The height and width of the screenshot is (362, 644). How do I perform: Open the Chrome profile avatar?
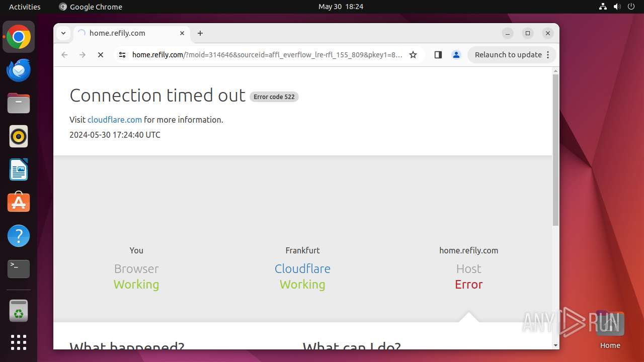coord(456,55)
